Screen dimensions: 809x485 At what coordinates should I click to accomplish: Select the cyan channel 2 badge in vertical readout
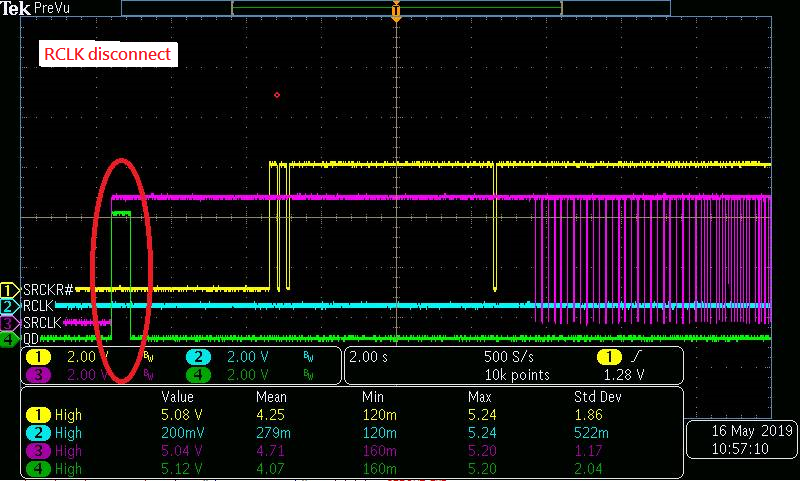[x=198, y=357]
